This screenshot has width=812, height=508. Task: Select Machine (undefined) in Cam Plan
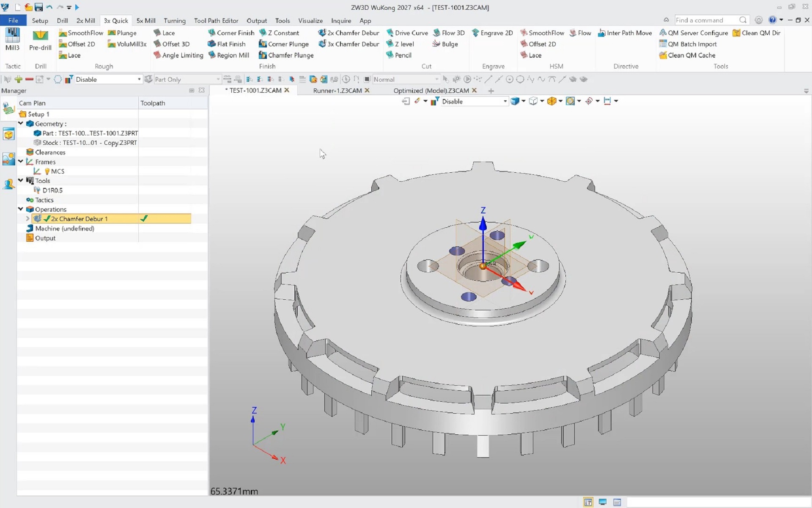(64, 229)
